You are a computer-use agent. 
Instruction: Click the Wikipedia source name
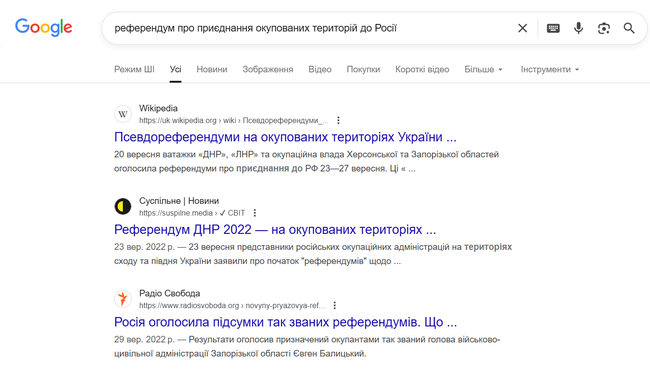[x=158, y=108]
